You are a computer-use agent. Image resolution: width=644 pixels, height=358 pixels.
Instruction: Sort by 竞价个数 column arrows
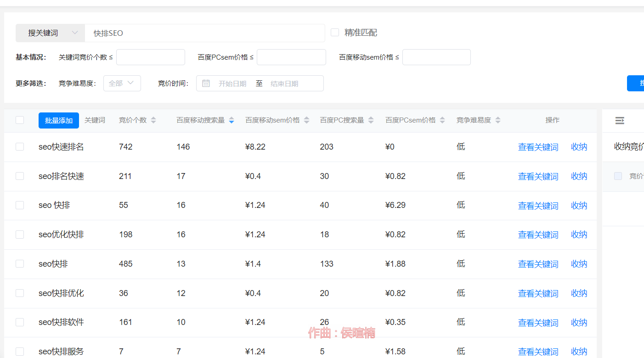coord(153,120)
